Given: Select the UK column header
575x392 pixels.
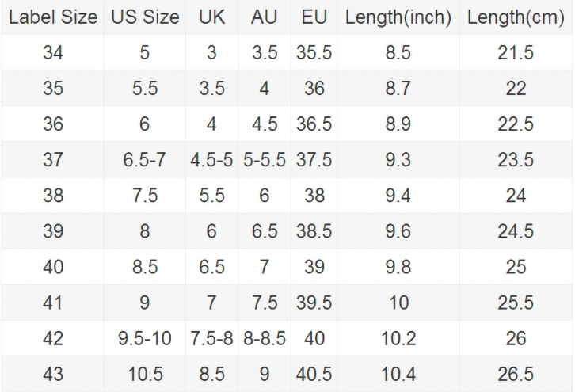Looking at the screenshot, I should pos(211,17).
